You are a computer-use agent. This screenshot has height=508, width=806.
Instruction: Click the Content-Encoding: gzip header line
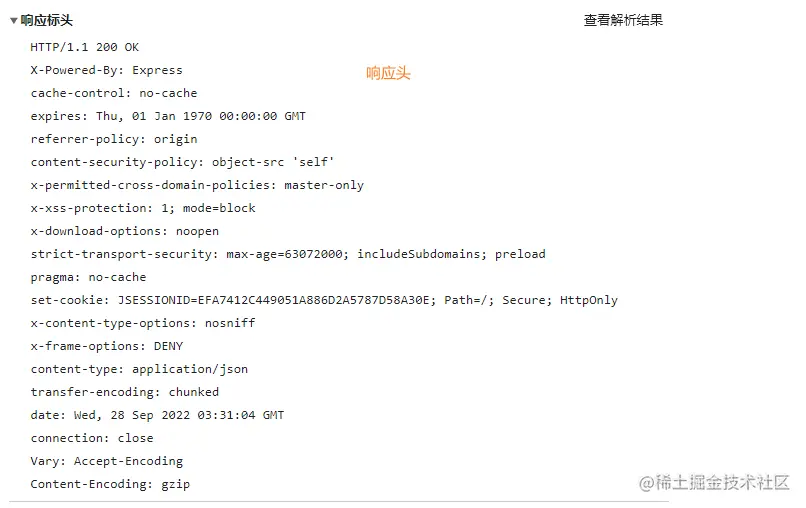(110, 484)
